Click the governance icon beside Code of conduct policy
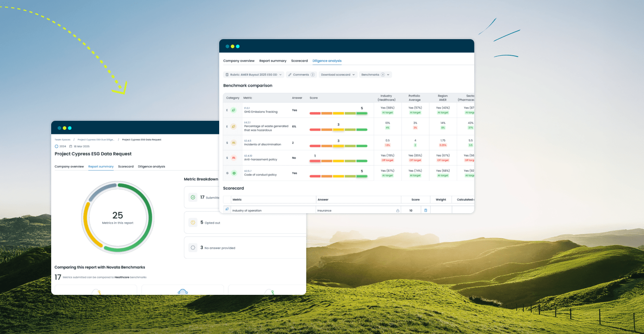The height and width of the screenshot is (334, 644). 234,173
